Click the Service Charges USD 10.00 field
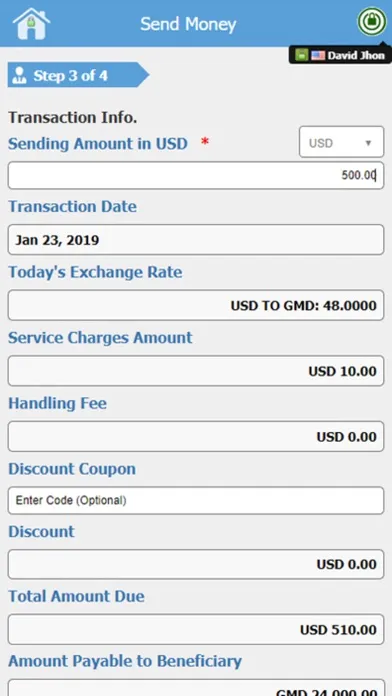This screenshot has width=392, height=696. coord(196,371)
